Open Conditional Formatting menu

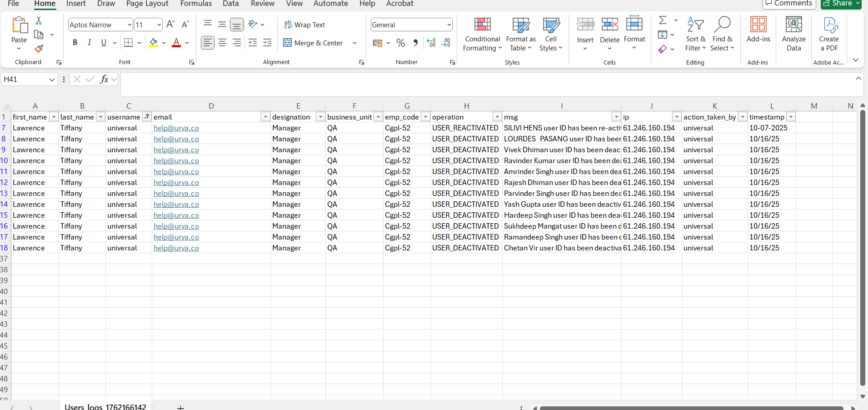coord(482,35)
